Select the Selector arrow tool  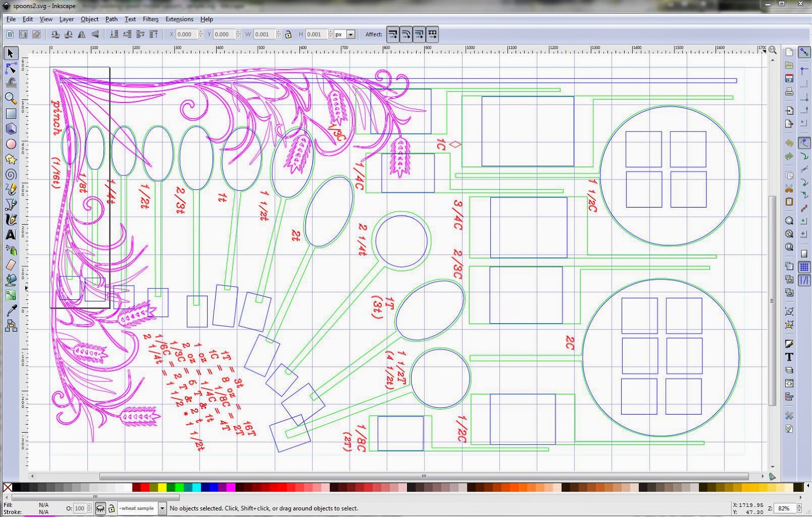[11, 53]
